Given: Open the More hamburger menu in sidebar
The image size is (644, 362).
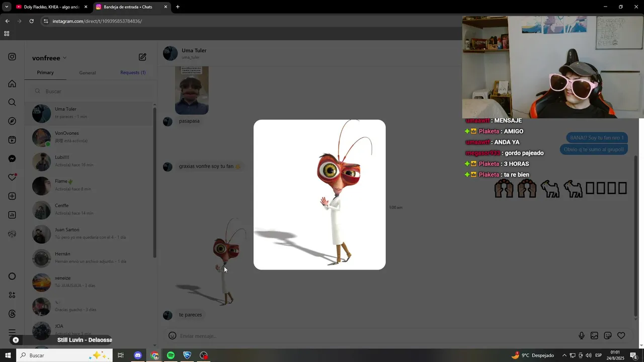Looking at the screenshot, I should click(12, 332).
